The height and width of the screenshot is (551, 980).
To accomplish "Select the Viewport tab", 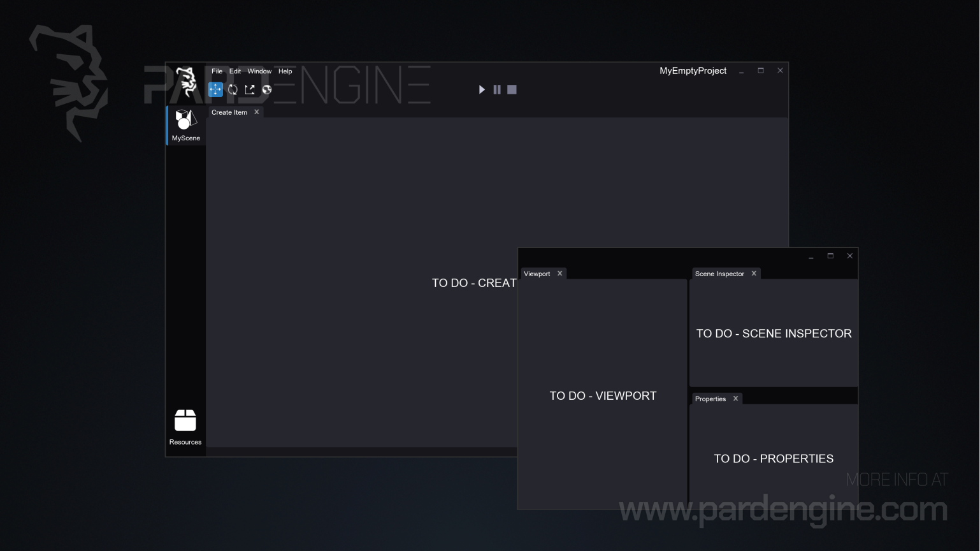I will pyautogui.click(x=537, y=274).
